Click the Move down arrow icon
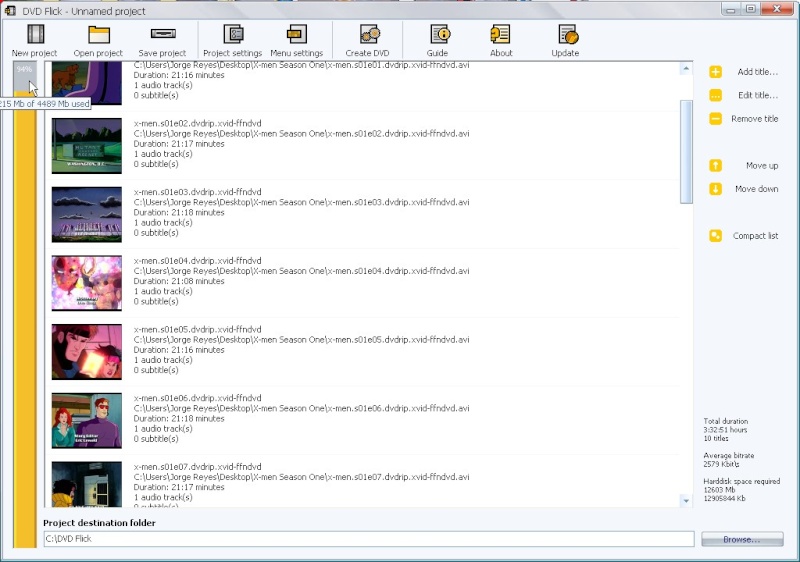Screen dimensions: 800x562 [715, 189]
